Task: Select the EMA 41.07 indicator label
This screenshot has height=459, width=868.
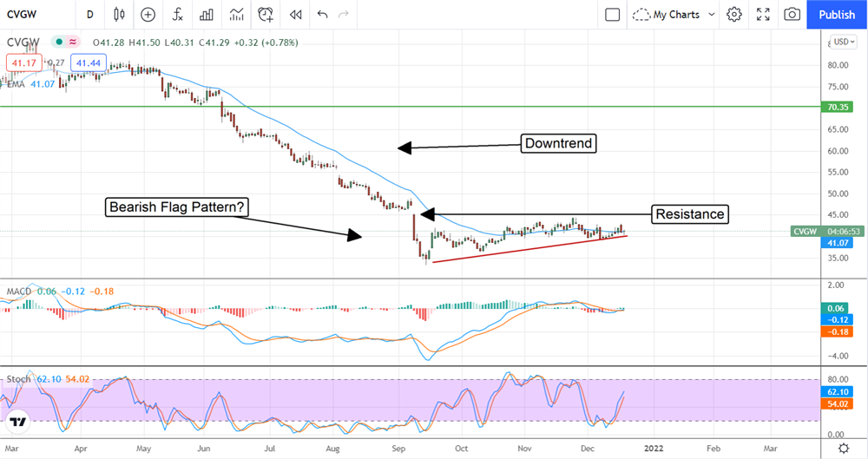Action: tap(31, 84)
